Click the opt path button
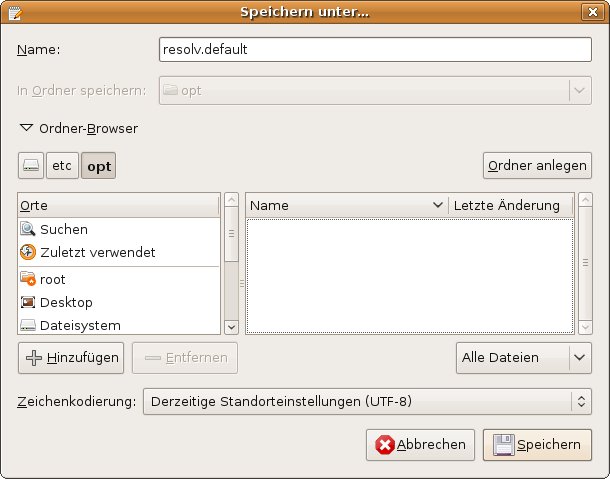This screenshot has height=479, width=610. pyautogui.click(x=99, y=166)
